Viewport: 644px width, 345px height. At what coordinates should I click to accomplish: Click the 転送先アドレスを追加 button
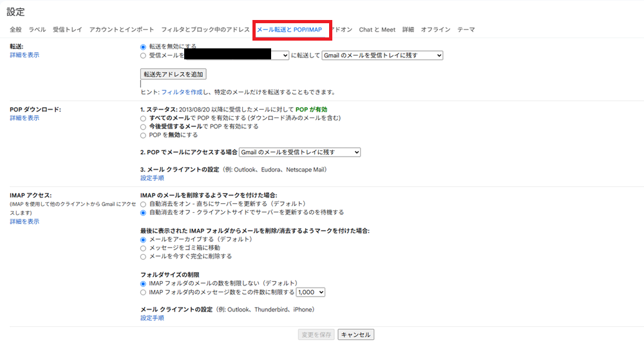pyautogui.click(x=173, y=75)
